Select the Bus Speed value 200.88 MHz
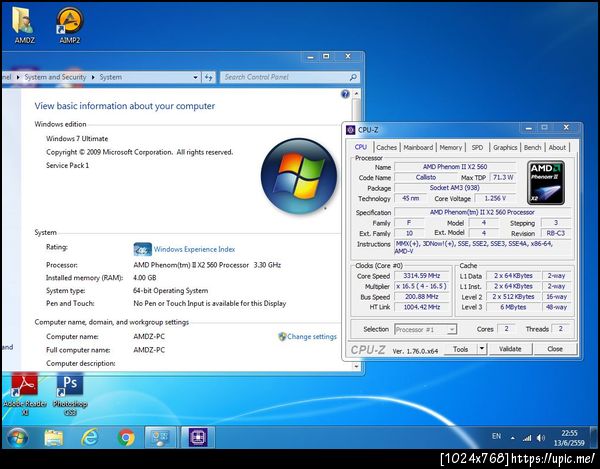 click(x=422, y=296)
